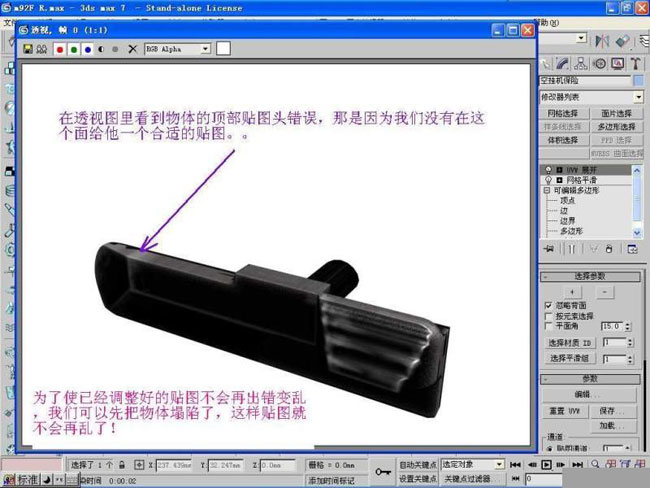Clear the rendered image with X
The image size is (650, 488).
tap(132, 49)
